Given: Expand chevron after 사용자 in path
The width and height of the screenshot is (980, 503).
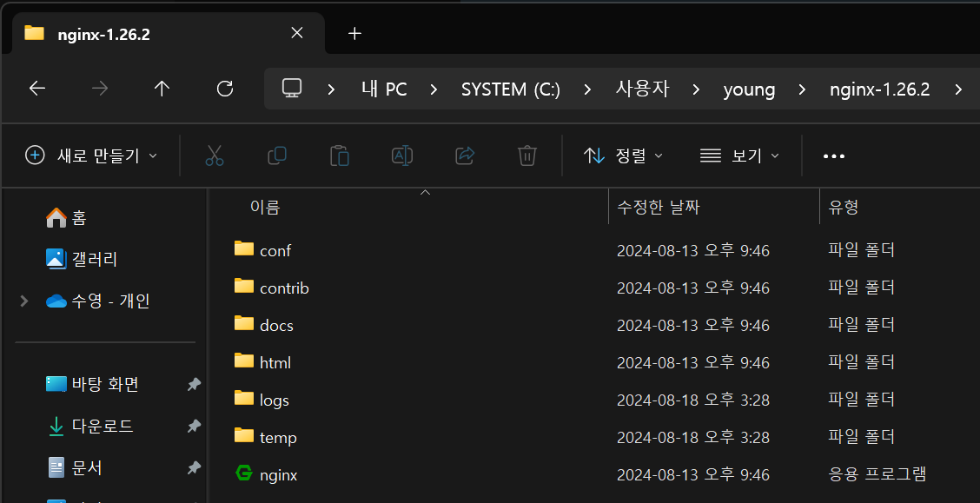Looking at the screenshot, I should point(695,89).
